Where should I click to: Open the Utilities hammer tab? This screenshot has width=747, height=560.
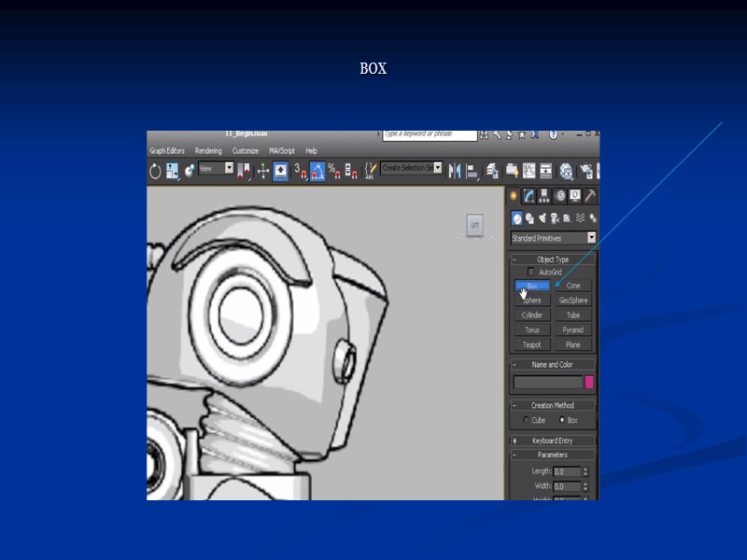pyautogui.click(x=590, y=196)
